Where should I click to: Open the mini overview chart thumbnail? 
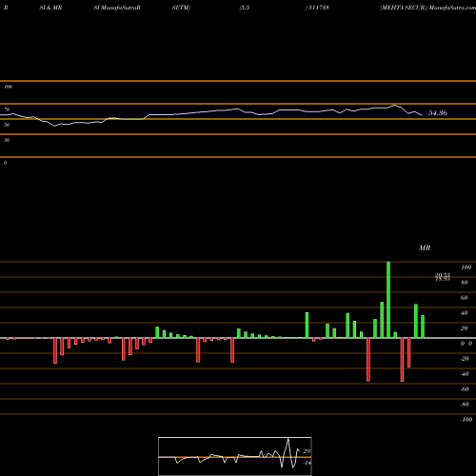pos(235,456)
